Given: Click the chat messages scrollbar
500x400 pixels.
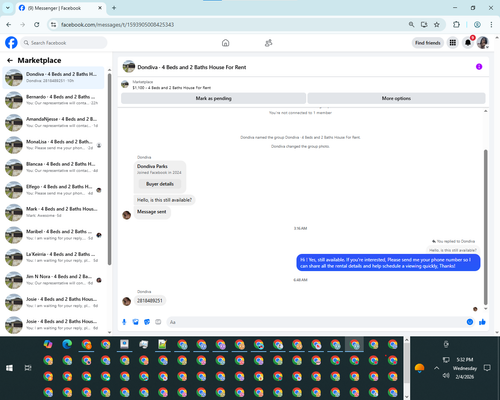Looking at the screenshot, I should 486,227.
